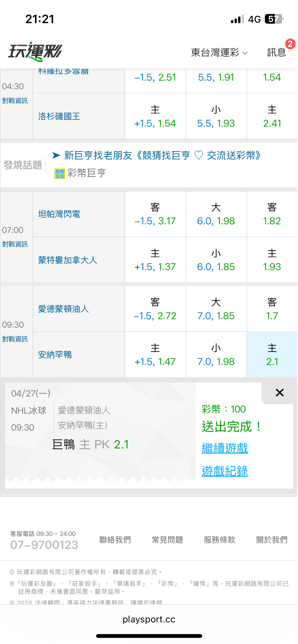Click the blue arrow before 新巨亨 topic
The width and height of the screenshot is (298, 644).
[x=56, y=155]
